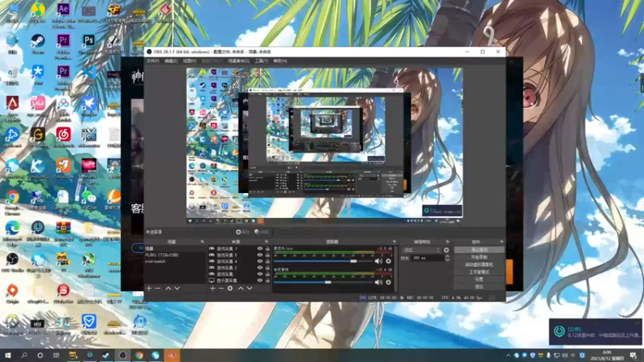Viewport: 644px width, 362px height.
Task: Open Task View from the taskbar
Action: point(56,356)
